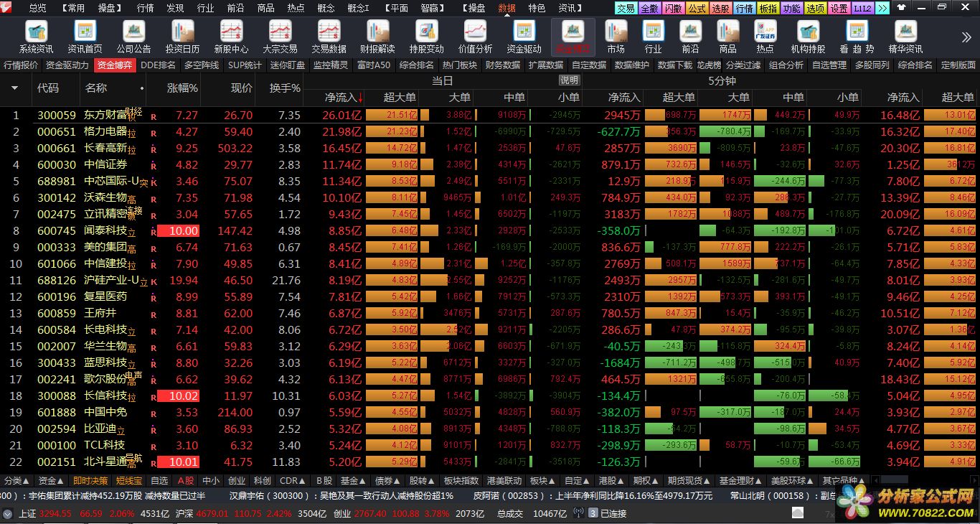Click the 公式 shortcut button

697,8
